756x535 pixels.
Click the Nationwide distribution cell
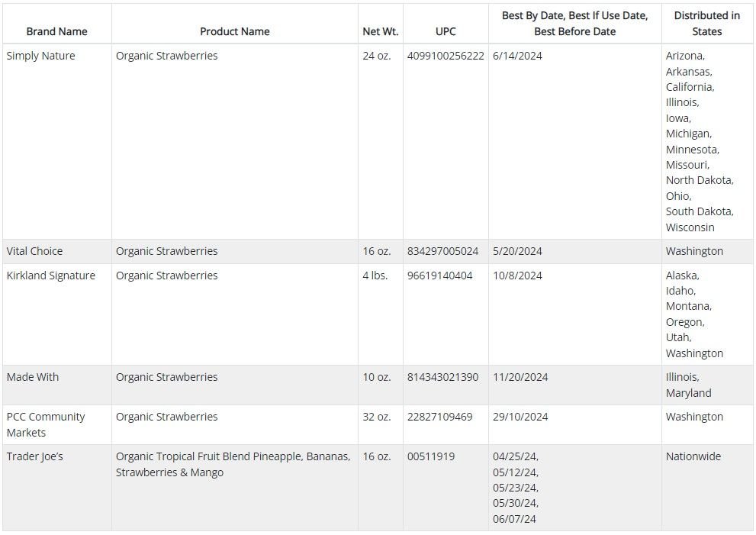point(693,456)
